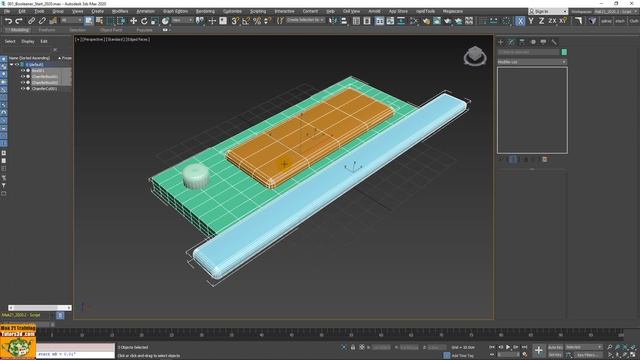640x360 pixels.
Task: Open the Selection Filter dropdown
Action: point(71,20)
